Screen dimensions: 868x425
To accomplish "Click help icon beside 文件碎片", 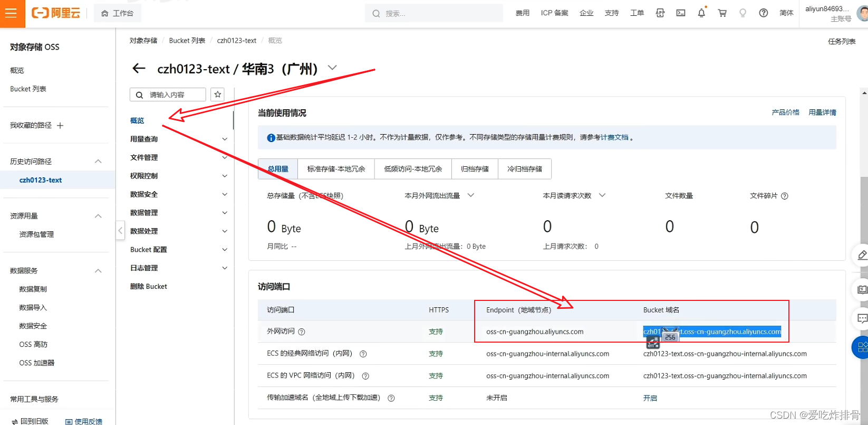I will coord(785,196).
